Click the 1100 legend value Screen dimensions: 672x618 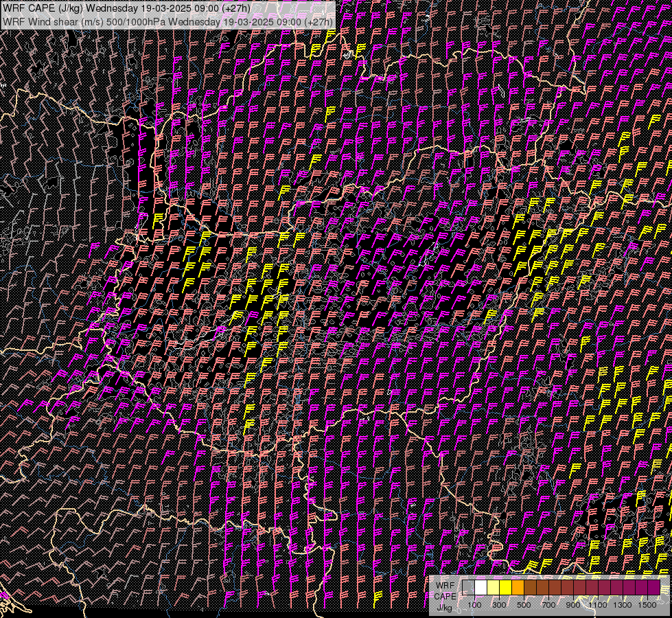point(597,605)
